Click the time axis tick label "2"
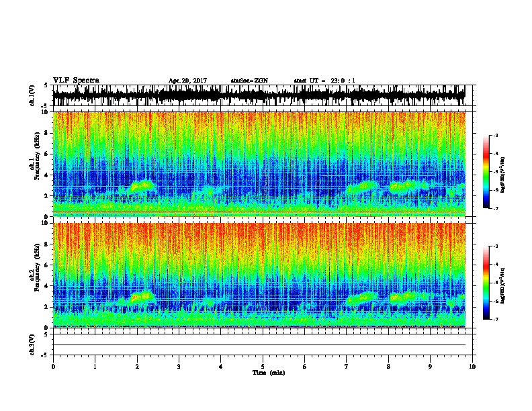This screenshot has width=532, height=411. tap(137, 367)
